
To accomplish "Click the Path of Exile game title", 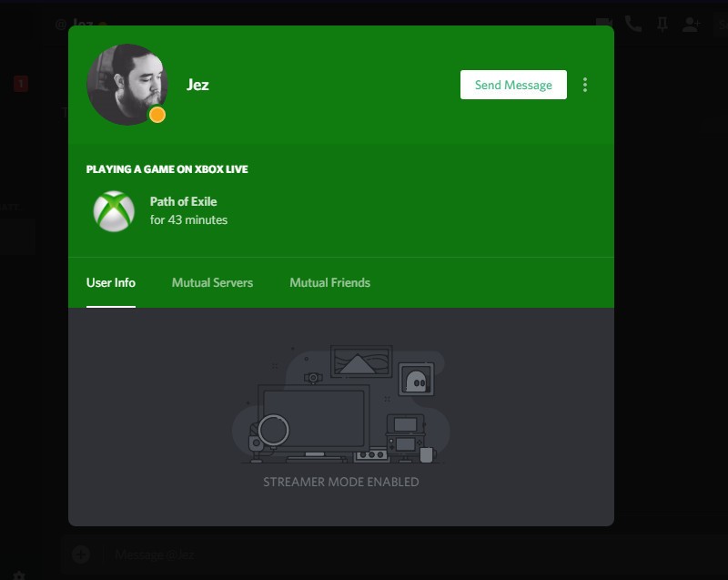I will (x=185, y=202).
